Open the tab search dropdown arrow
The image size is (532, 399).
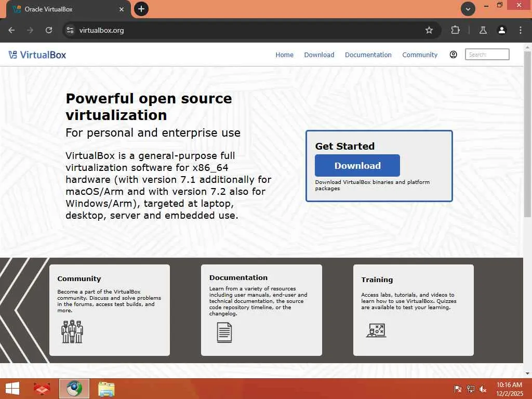468,9
